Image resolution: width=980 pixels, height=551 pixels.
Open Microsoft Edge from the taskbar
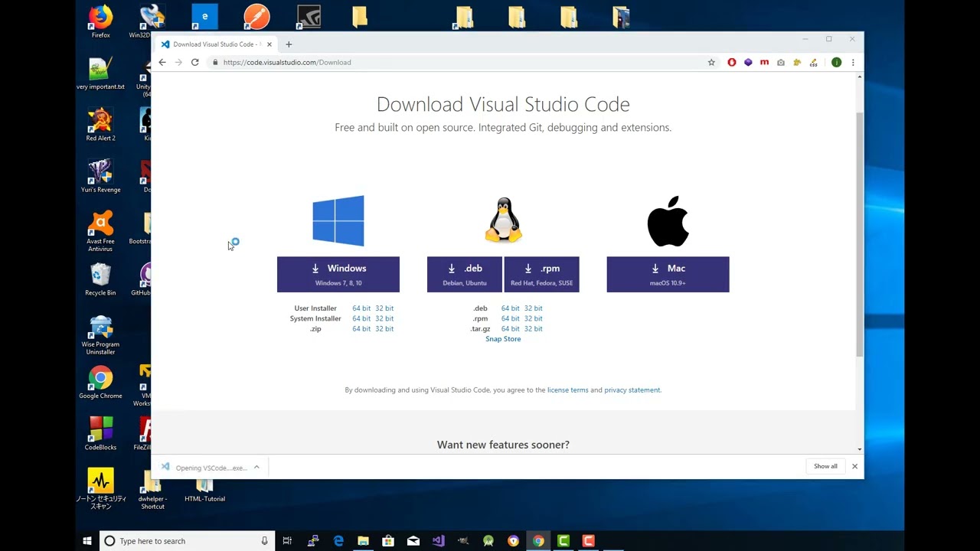[x=338, y=541]
